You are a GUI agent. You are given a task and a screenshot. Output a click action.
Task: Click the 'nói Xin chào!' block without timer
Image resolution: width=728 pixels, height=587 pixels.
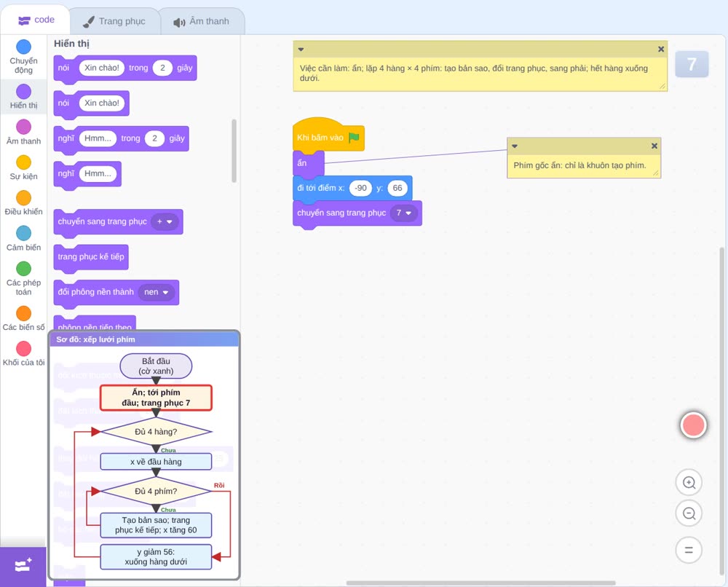[x=92, y=103]
